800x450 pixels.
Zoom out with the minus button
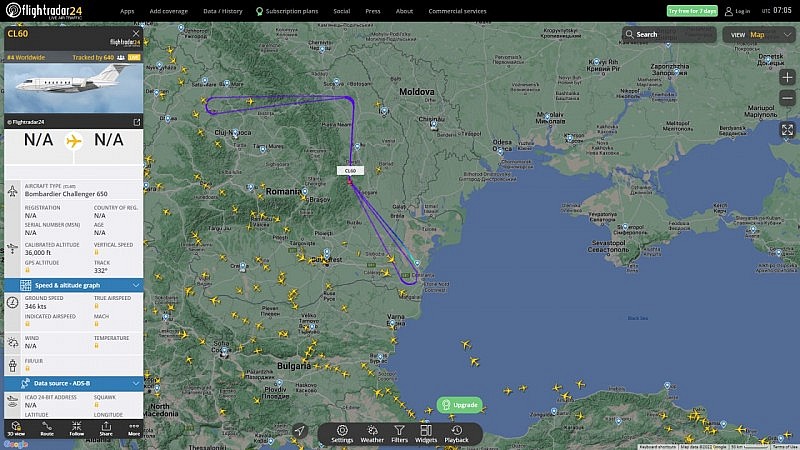tap(787, 98)
